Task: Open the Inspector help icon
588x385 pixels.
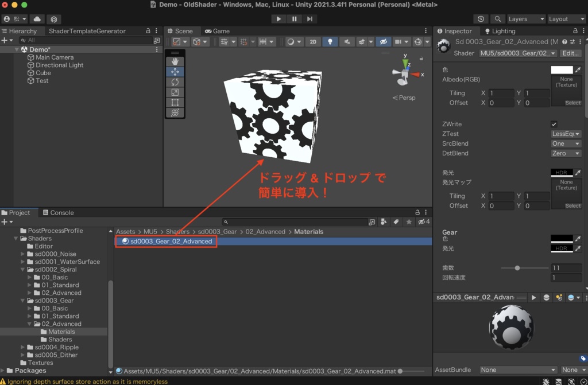Action: [564, 41]
